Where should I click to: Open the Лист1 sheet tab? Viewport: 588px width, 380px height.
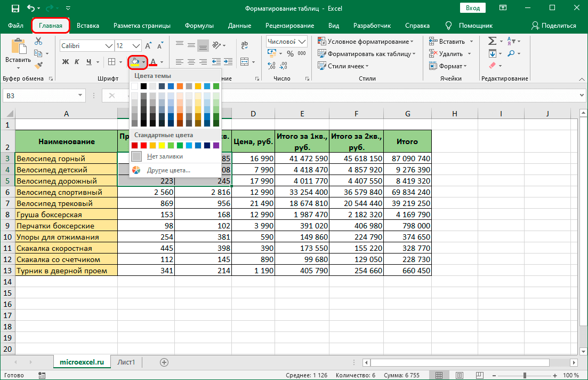pyautogui.click(x=126, y=362)
